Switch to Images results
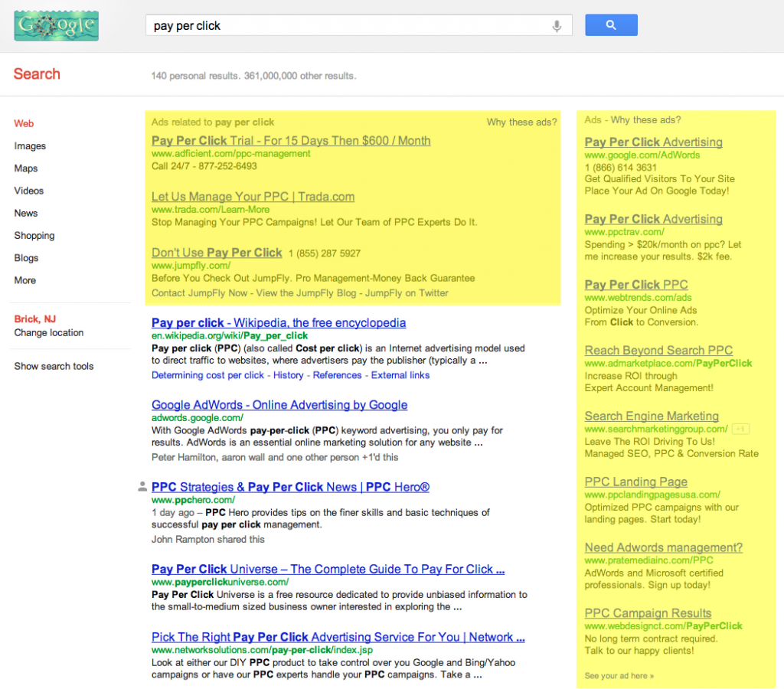 tap(30, 146)
